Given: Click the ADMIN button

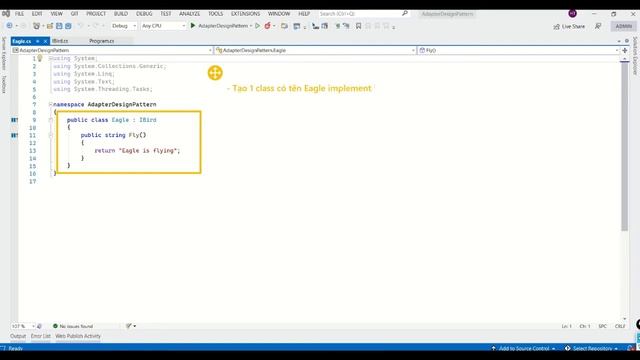Looking at the screenshot, I should 623,26.
